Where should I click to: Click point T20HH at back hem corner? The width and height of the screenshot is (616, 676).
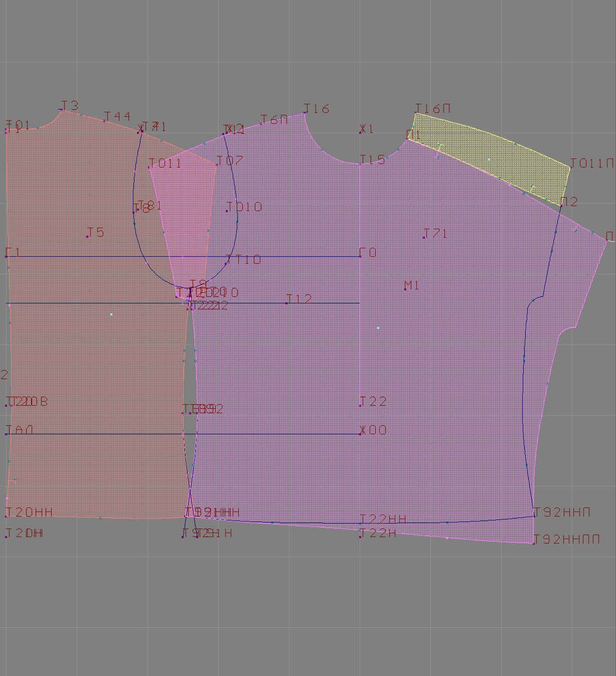(7, 516)
